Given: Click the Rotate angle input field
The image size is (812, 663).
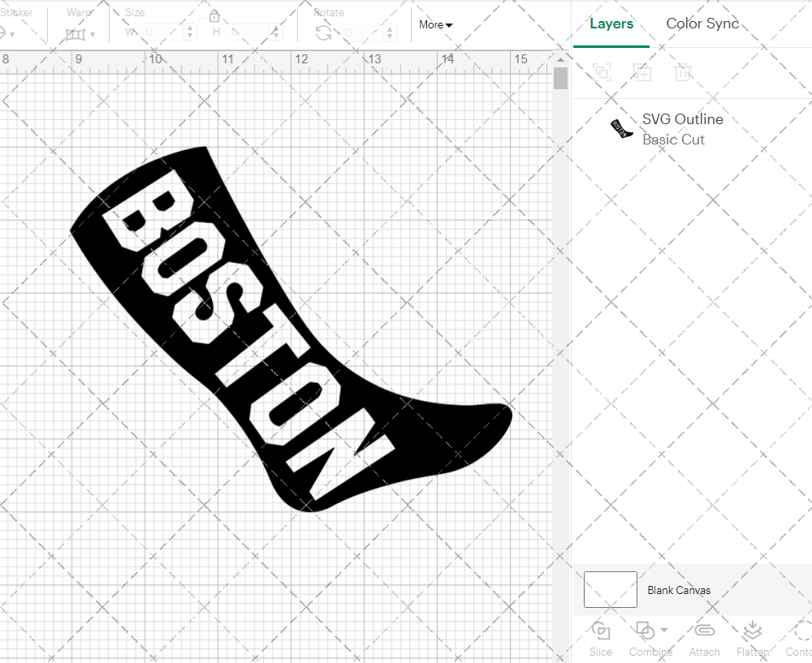Looking at the screenshot, I should pos(362,32).
